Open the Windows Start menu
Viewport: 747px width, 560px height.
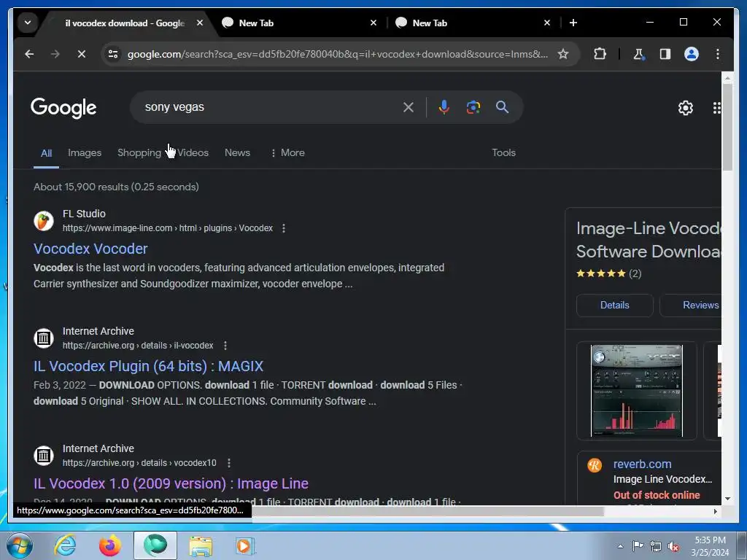[x=18, y=545]
